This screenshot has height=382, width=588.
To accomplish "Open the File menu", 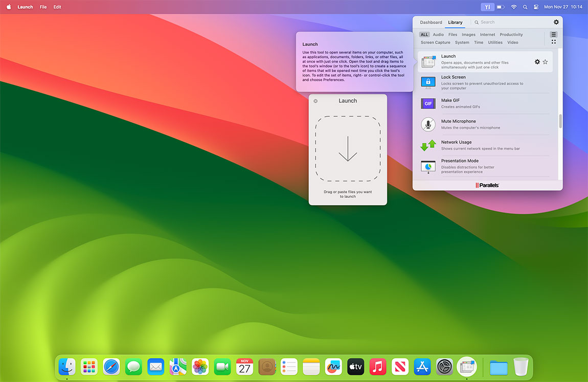I will [x=43, y=7].
